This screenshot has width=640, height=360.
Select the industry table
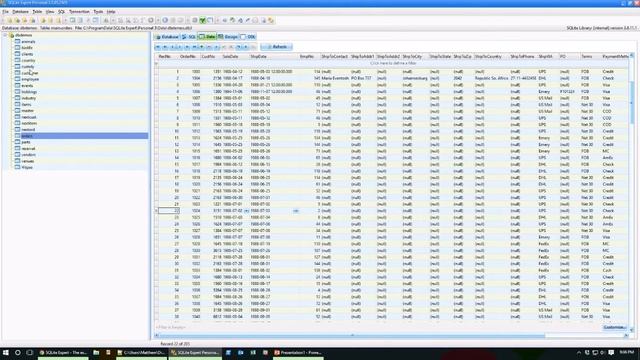point(29,98)
